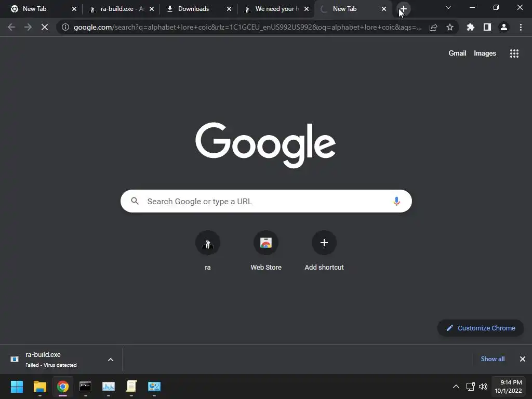View site information icon in address bar
This screenshot has width=532, height=399.
[65, 27]
